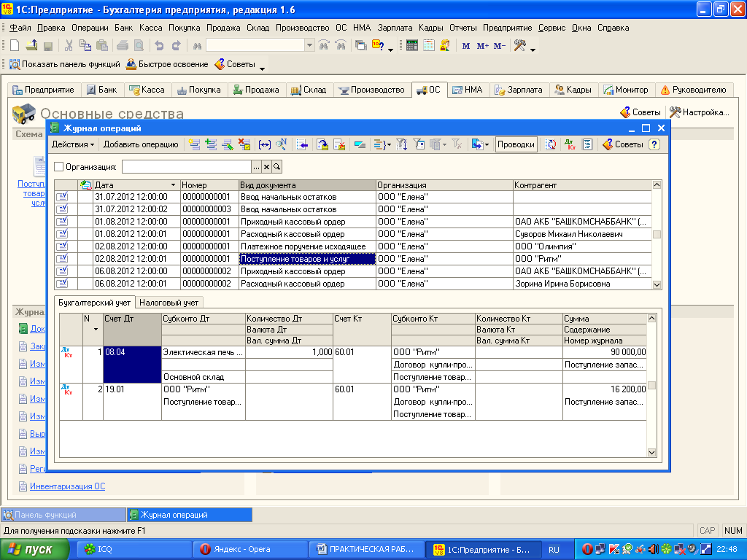Expand the main toolbar search field dropdown
The width and height of the screenshot is (747, 560).
309,46
